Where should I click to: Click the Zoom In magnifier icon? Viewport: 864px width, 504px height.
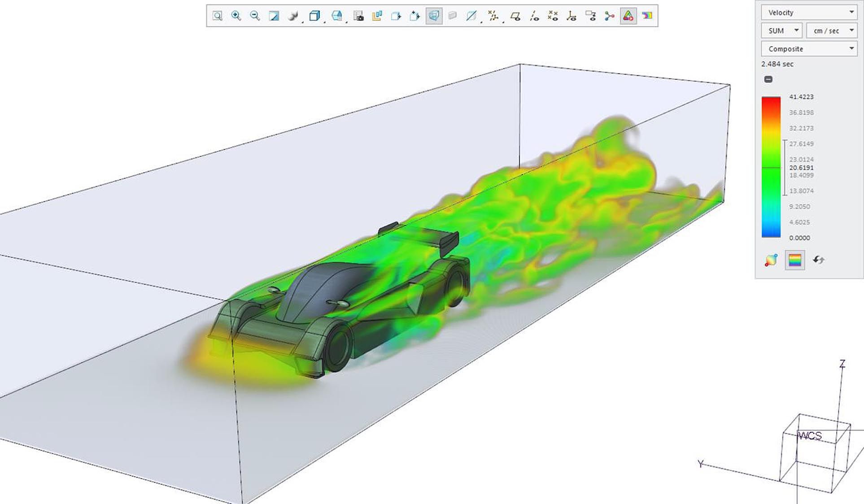click(x=236, y=16)
